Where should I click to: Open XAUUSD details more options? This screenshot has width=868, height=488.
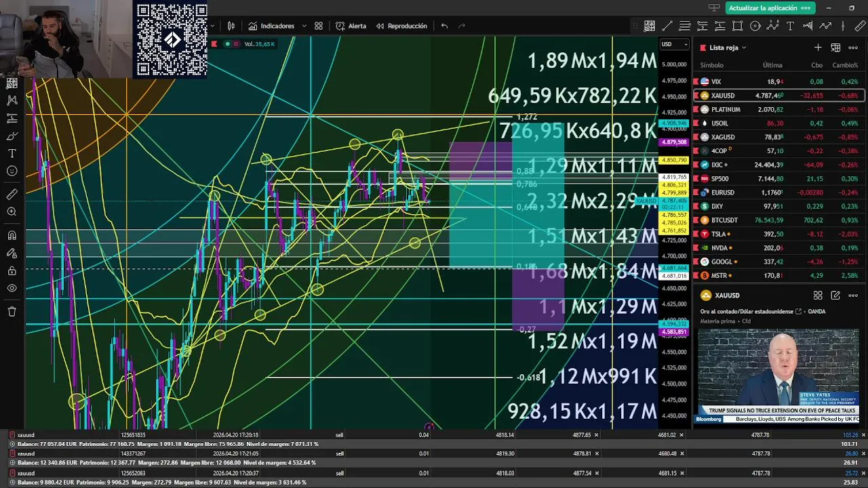point(853,296)
